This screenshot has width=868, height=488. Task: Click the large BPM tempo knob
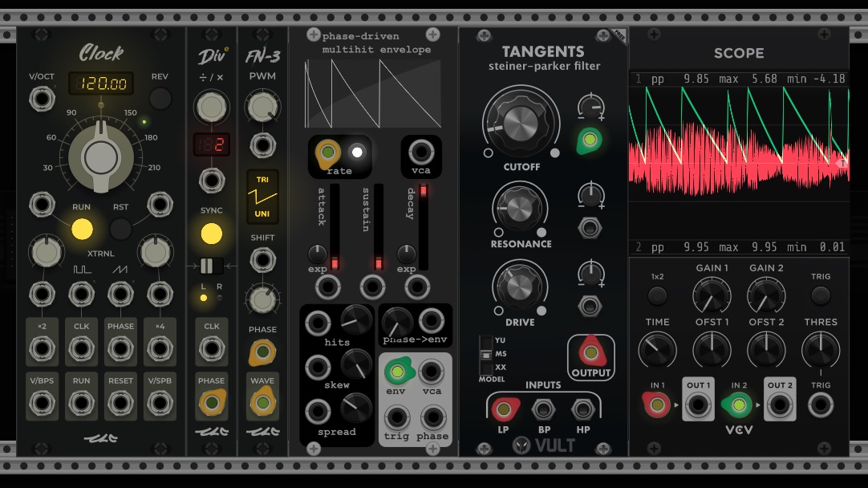click(101, 157)
